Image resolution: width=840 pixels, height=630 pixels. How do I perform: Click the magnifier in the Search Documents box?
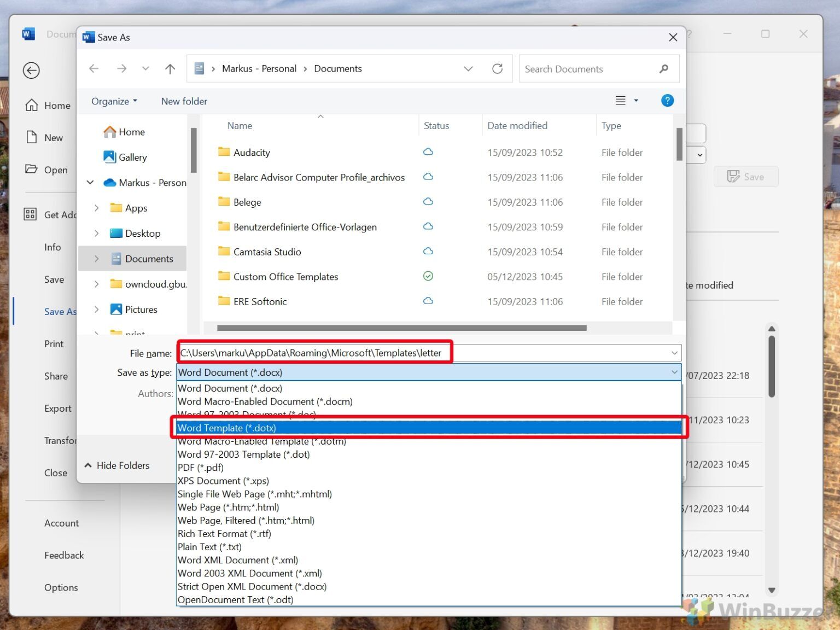click(663, 69)
